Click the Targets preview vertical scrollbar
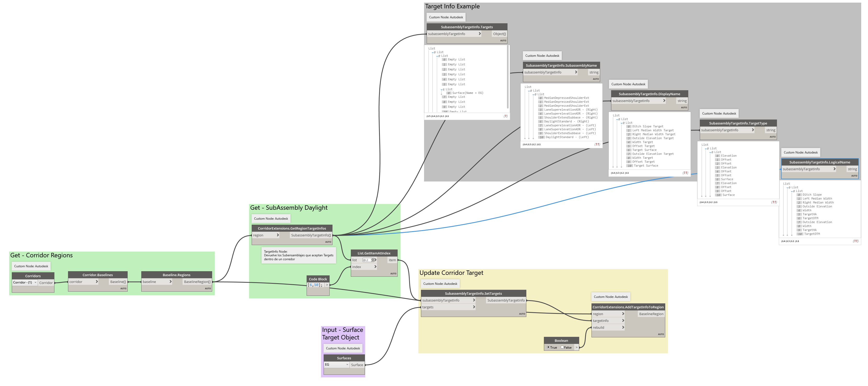The width and height of the screenshot is (868, 386). point(508,77)
